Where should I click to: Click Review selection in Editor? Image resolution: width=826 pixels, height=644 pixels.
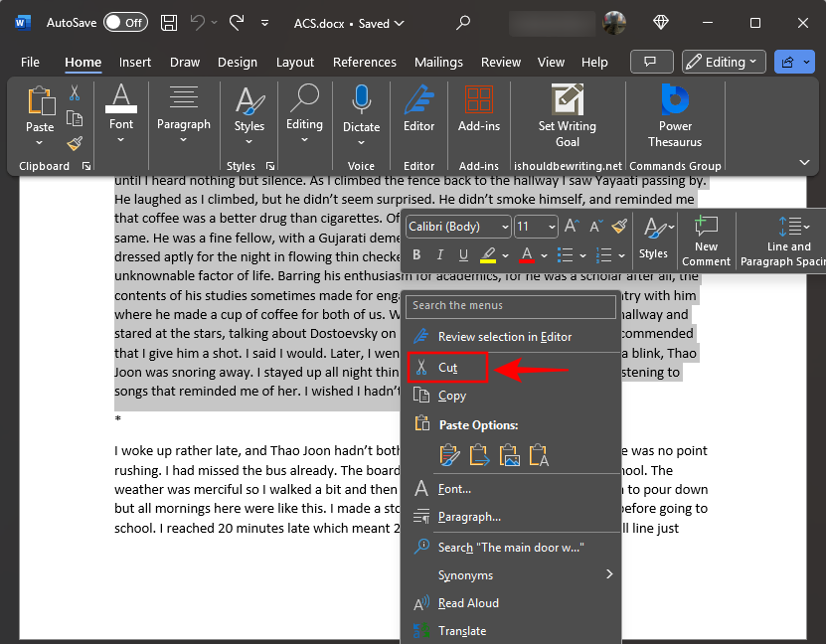[x=504, y=337]
